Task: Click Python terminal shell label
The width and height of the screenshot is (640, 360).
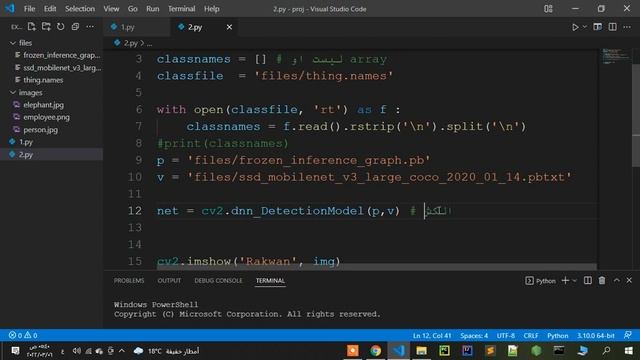Action: [540, 280]
